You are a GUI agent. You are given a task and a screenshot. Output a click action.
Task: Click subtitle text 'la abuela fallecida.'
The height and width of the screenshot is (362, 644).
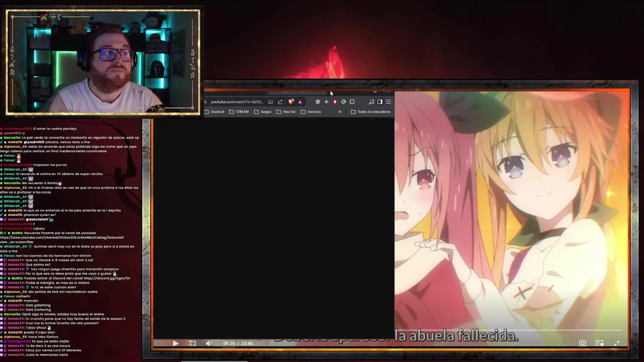(456, 336)
